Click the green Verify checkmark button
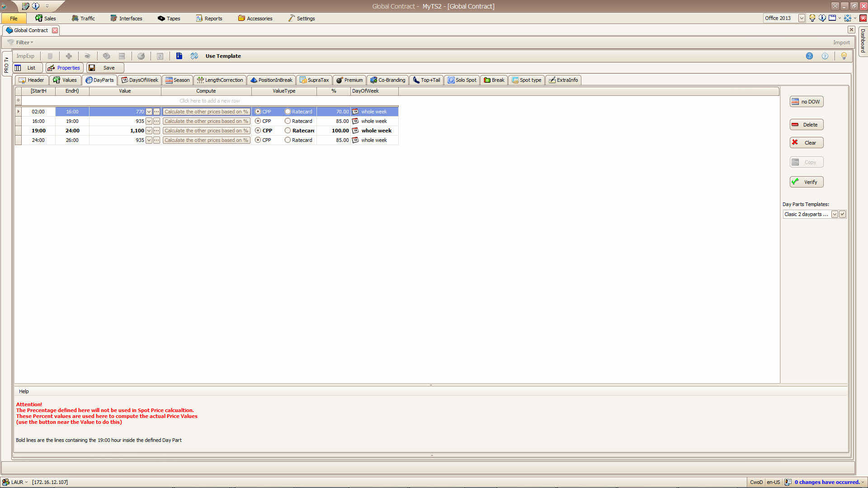Viewport: 868px width, 488px height. (x=807, y=182)
